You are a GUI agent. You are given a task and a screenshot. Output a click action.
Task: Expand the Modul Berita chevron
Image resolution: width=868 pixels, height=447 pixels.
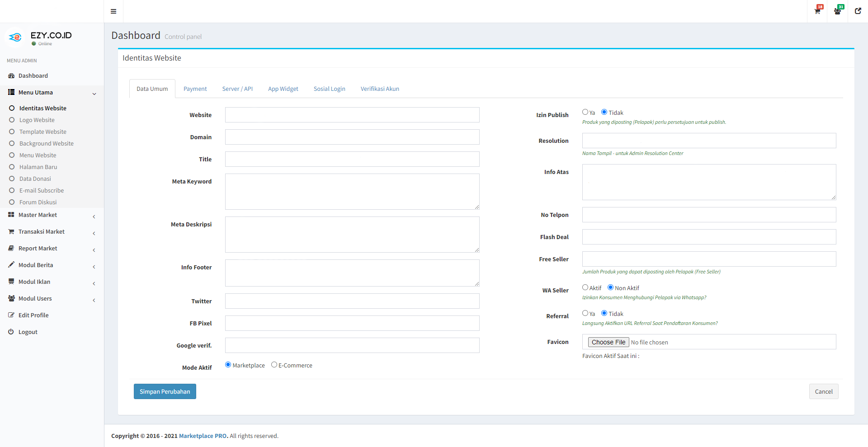pos(94,267)
